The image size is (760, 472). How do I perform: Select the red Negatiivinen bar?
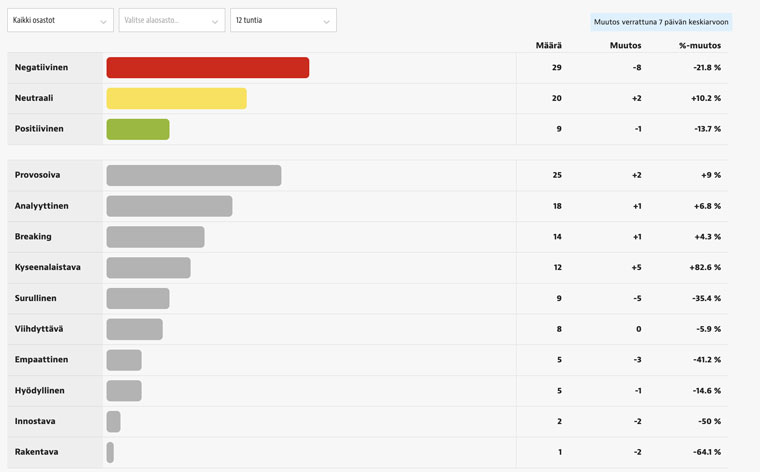click(x=208, y=67)
